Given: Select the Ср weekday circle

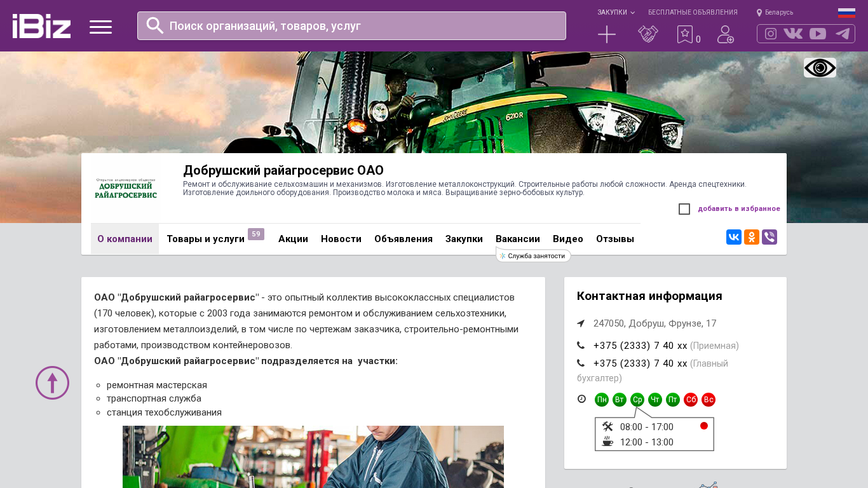Looking at the screenshot, I should (x=637, y=400).
